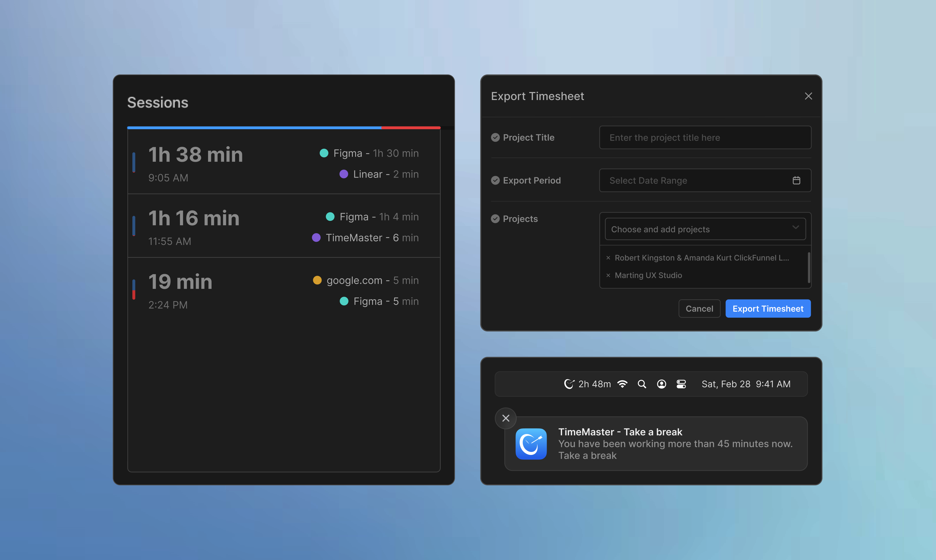Select the 19 min session
This screenshot has width=936, height=560.
point(284,289)
